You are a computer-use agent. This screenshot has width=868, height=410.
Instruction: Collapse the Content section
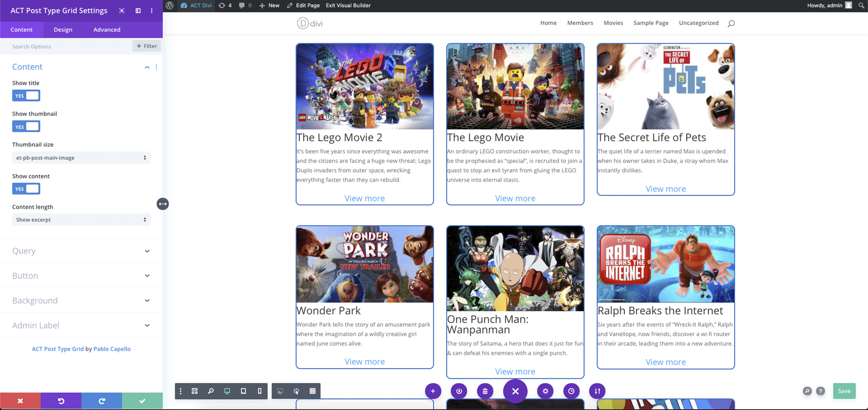tap(147, 67)
